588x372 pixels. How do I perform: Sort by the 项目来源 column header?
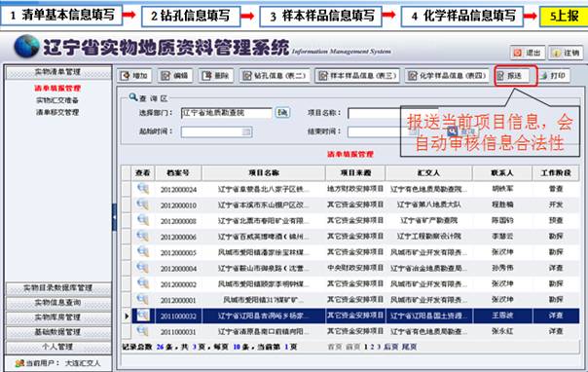(355, 173)
